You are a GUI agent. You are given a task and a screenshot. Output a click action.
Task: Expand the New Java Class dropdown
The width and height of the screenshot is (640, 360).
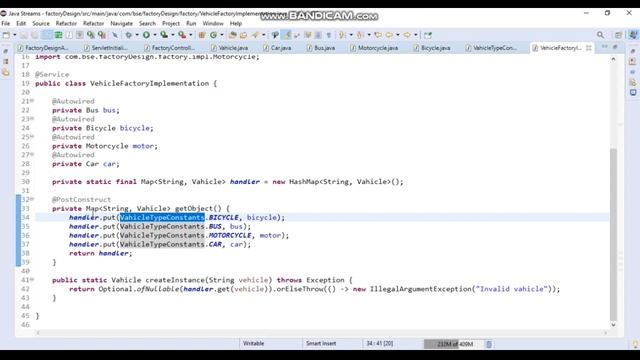tap(222, 35)
